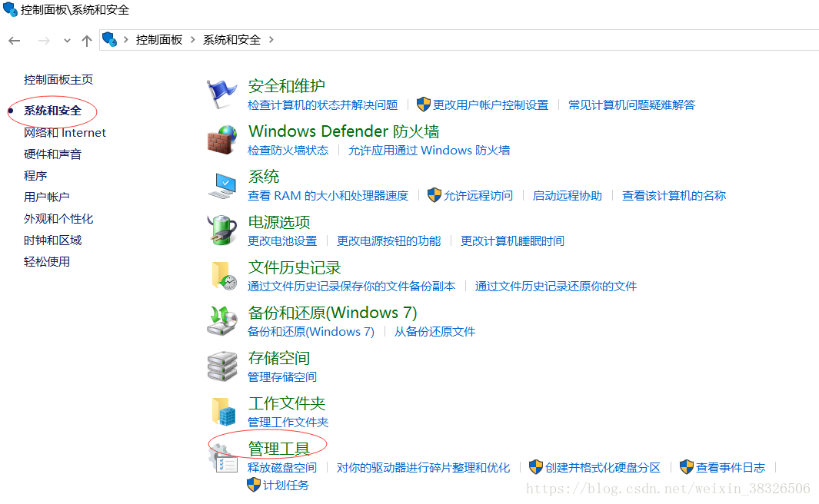Click 启动远程协助 link
This screenshot has height=504, width=819.
tap(568, 196)
